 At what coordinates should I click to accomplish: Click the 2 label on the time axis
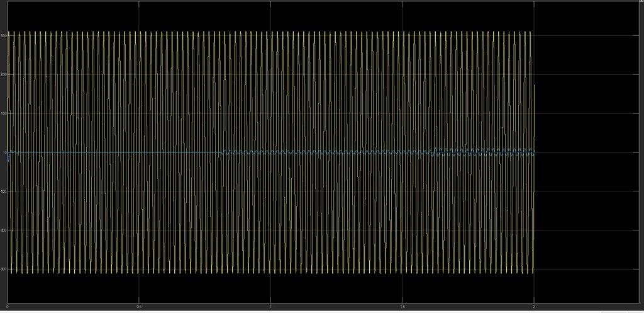(533, 307)
